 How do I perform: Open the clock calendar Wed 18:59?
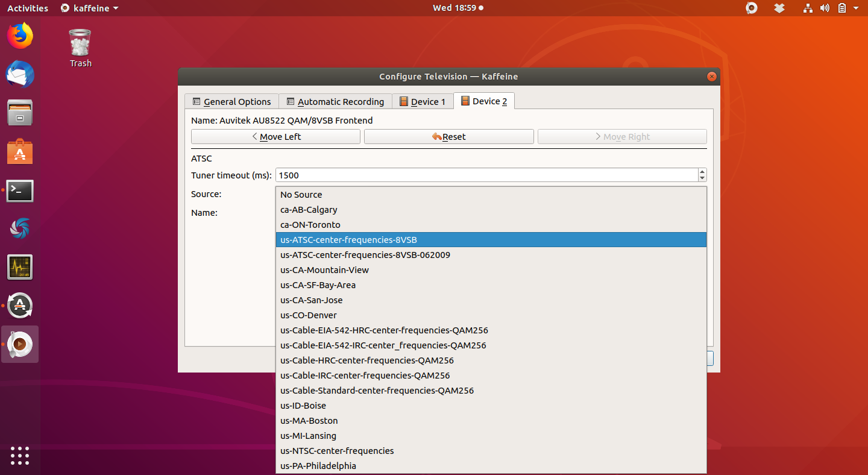click(x=458, y=8)
